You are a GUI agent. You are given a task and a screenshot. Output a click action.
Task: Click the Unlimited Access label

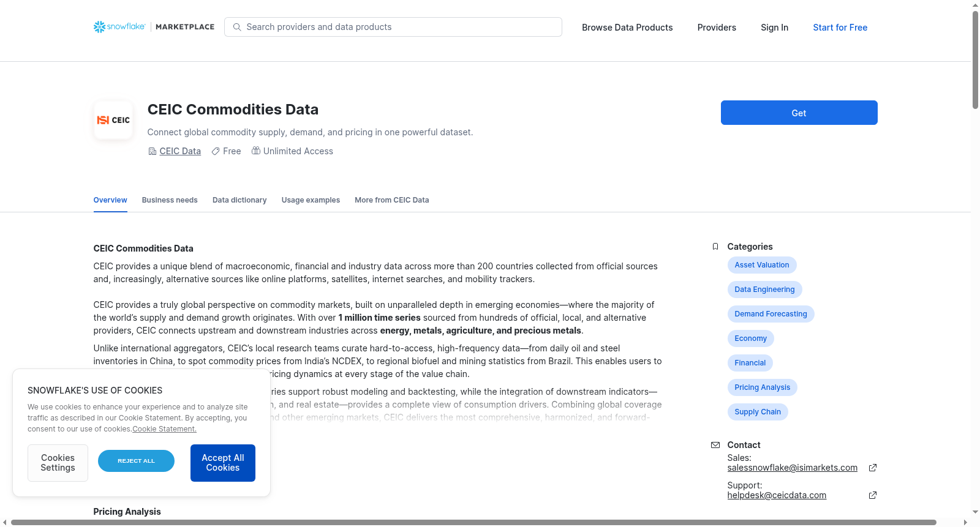click(298, 151)
